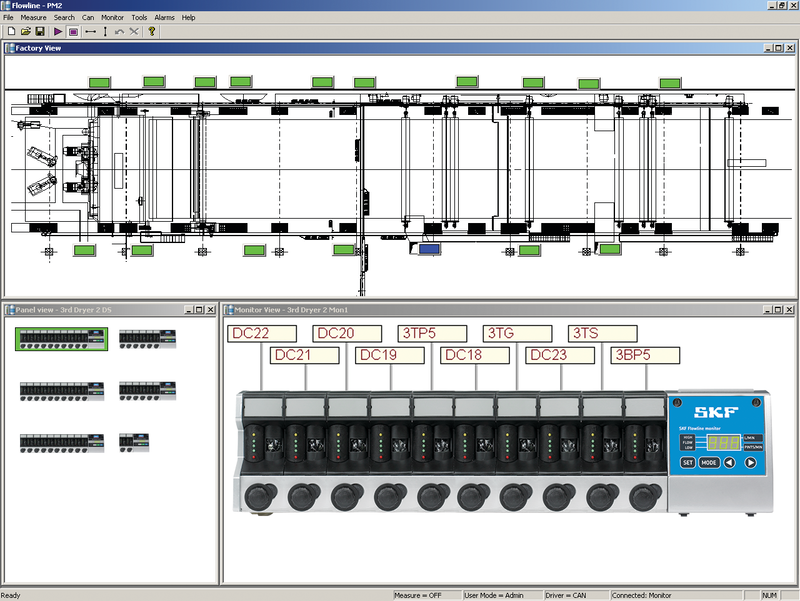The height and width of the screenshot is (601, 800).
Task: Create a new file using the toolbar icon
Action: point(11,33)
